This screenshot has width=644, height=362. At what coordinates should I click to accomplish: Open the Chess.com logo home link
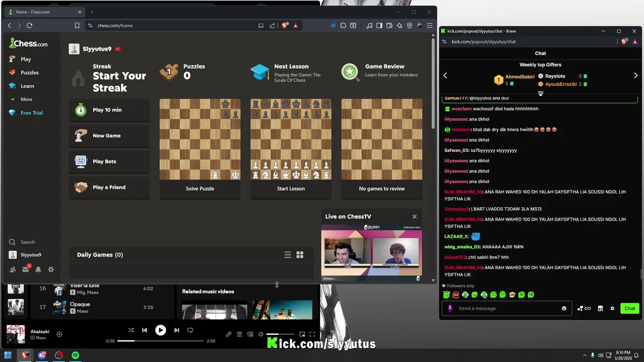[28, 44]
